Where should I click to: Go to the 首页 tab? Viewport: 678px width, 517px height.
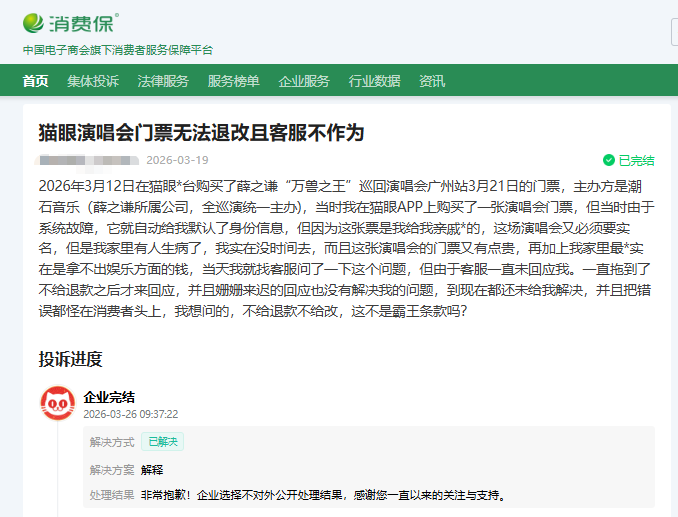(35, 81)
